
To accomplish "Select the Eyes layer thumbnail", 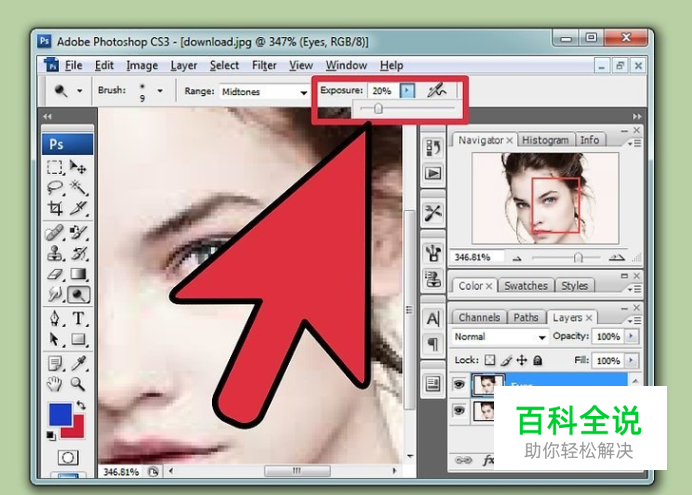I will pos(487,385).
